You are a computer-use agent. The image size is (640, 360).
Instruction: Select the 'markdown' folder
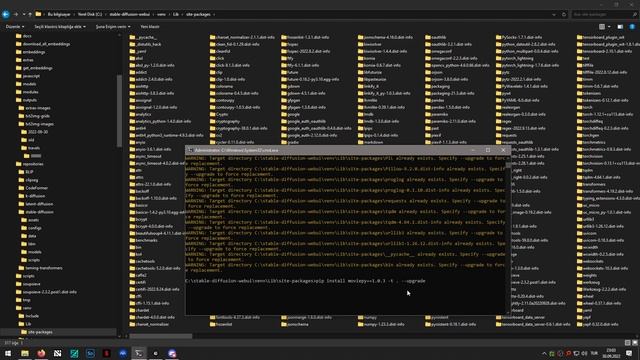point(370,142)
